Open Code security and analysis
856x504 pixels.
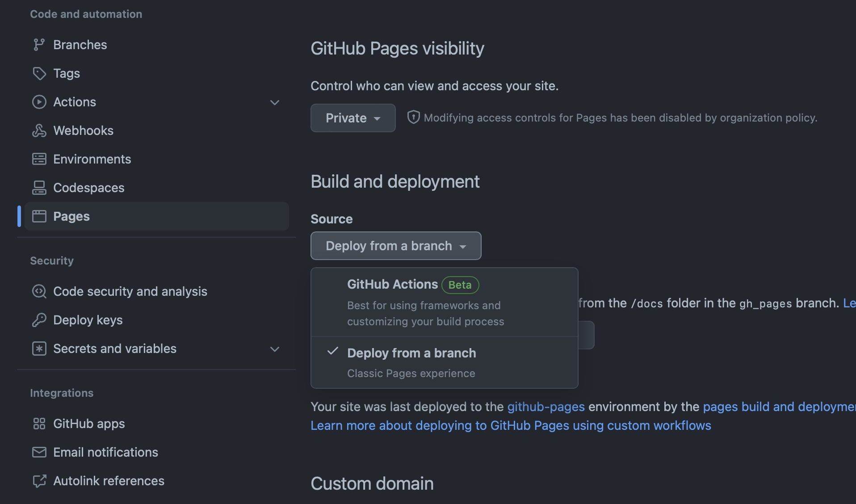point(156,291)
